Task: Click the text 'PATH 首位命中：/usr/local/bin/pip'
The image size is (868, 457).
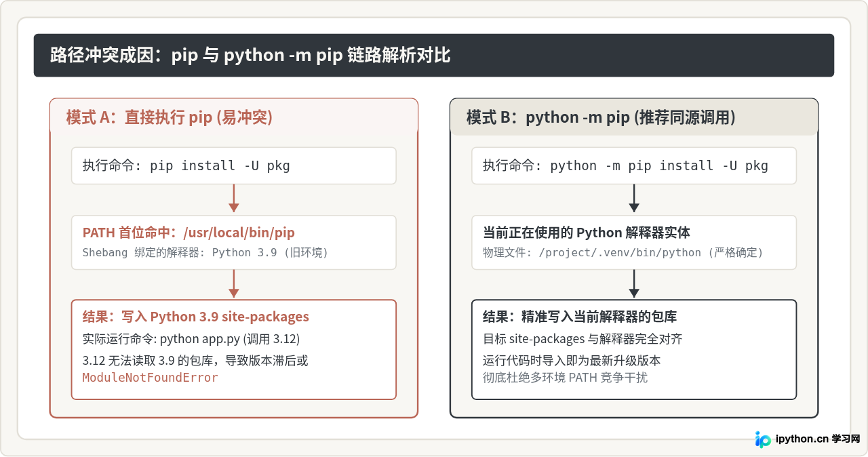Action: coord(189,233)
